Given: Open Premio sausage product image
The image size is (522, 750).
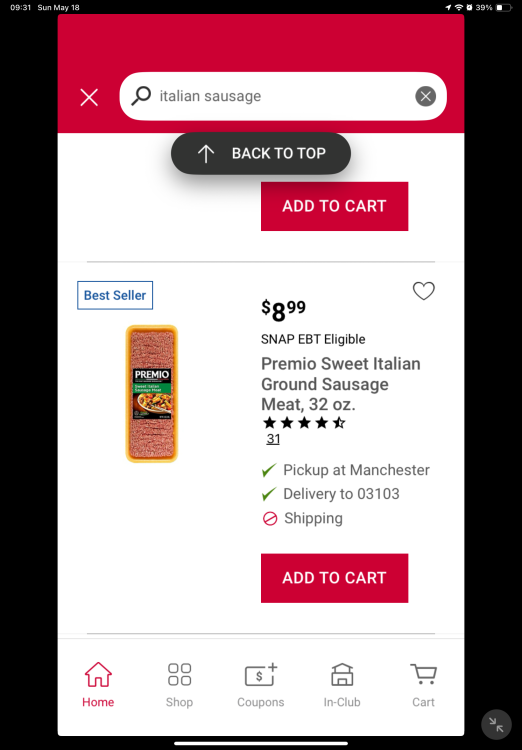Looking at the screenshot, I should (x=152, y=394).
